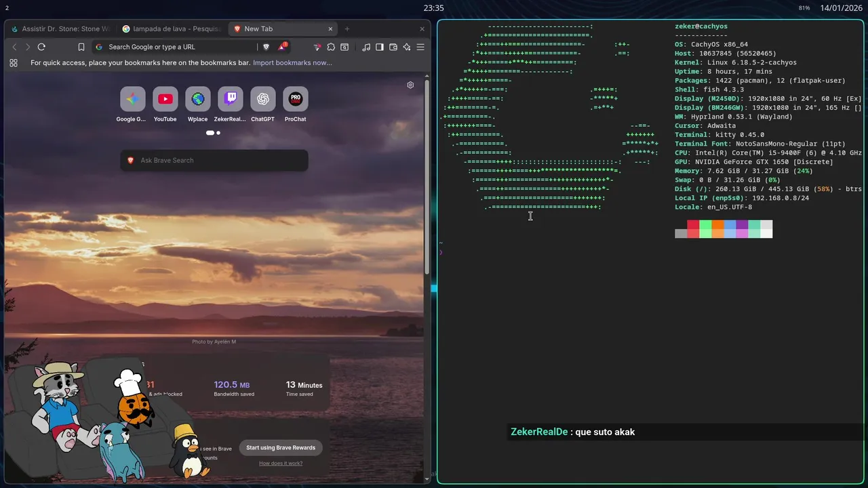Image resolution: width=868 pixels, height=488 pixels.
Task: Bookmark this page with the bookmark icon
Action: [x=81, y=47]
